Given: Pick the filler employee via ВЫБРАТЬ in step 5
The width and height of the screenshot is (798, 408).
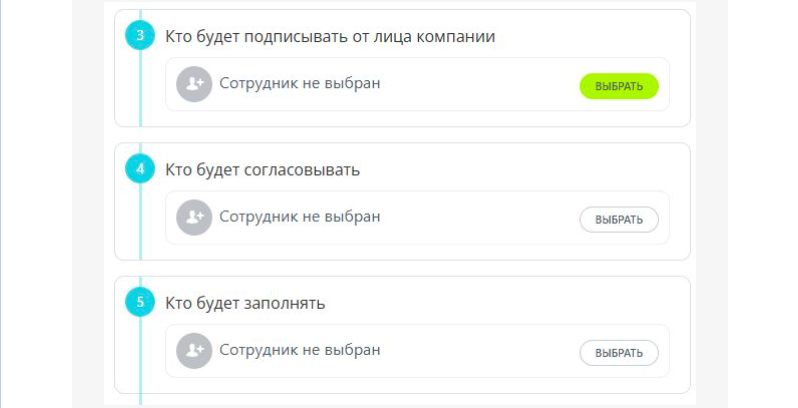Looking at the screenshot, I should pos(619,353).
